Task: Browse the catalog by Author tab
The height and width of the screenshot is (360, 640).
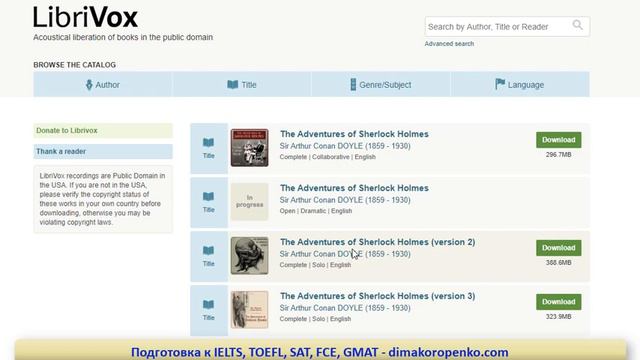Action: click(x=103, y=84)
